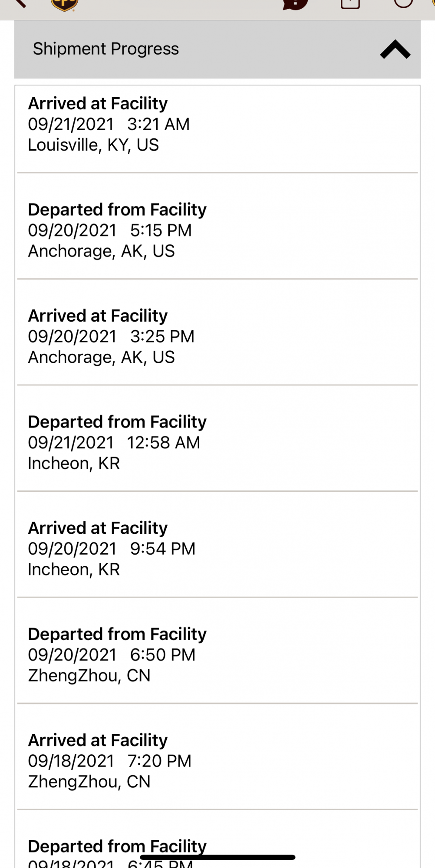
Task: Tap the Anchorage, AK, US text under 5:15 PM
Action: click(102, 251)
